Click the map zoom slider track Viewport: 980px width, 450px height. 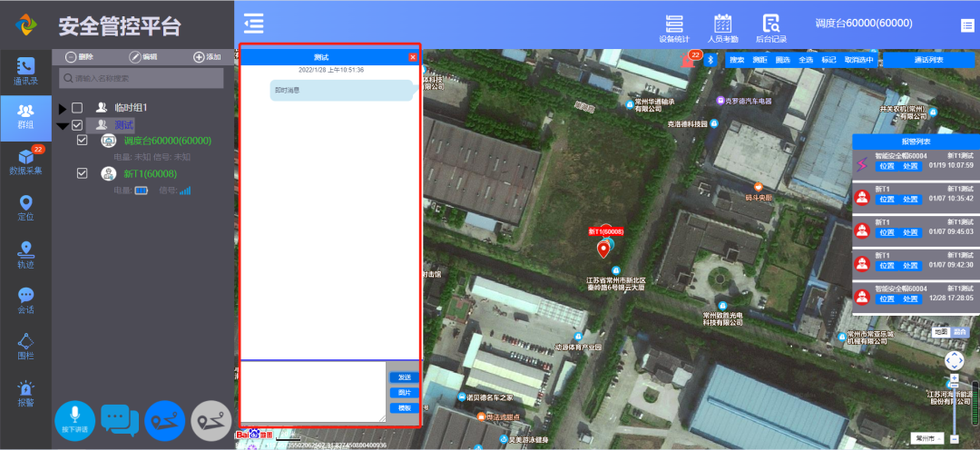point(955,408)
